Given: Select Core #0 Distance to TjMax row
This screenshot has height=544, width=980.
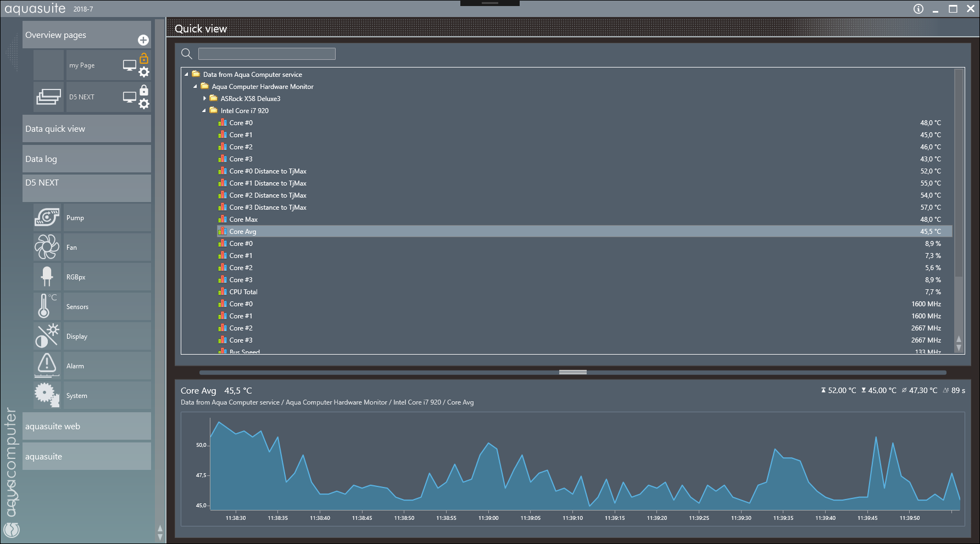Looking at the screenshot, I should [584, 171].
